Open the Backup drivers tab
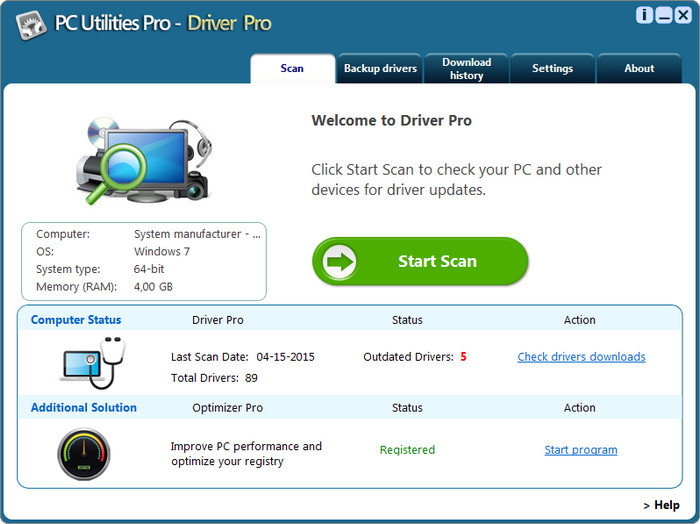The width and height of the screenshot is (700, 524). [x=380, y=68]
